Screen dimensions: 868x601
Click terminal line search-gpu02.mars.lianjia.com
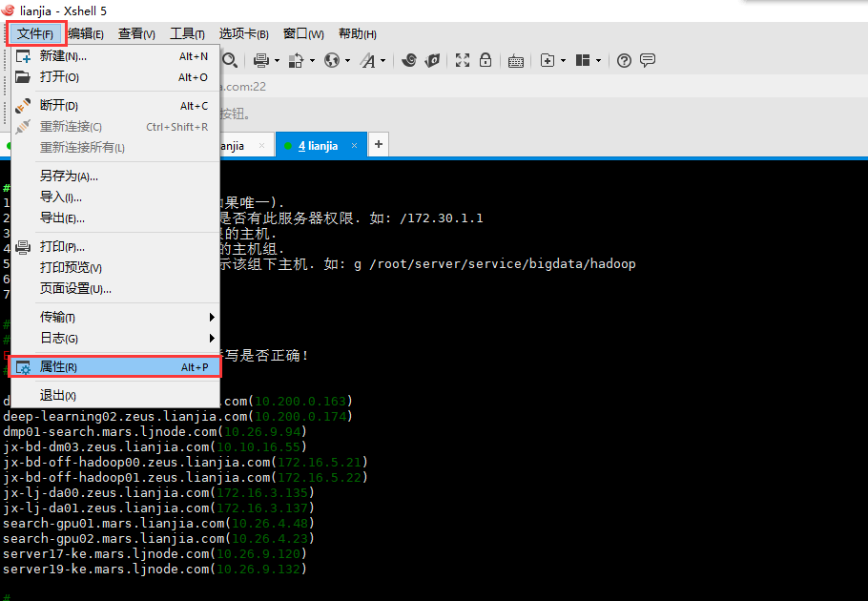(158, 538)
